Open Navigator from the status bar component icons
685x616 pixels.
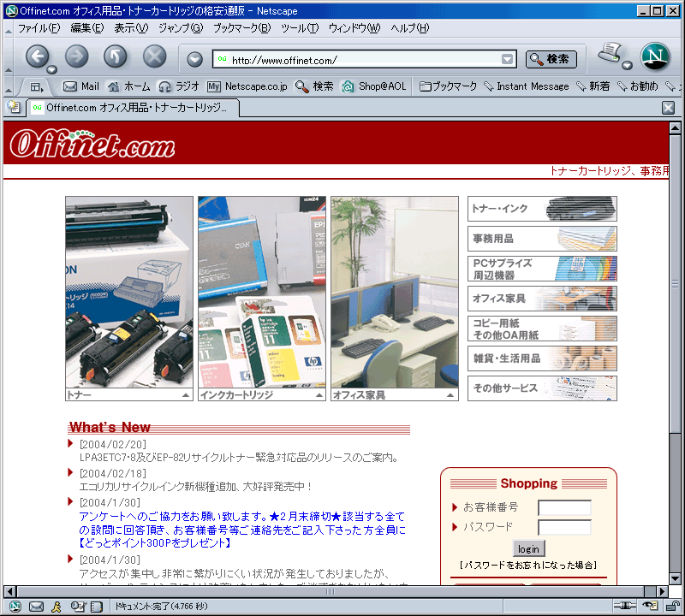(15, 606)
